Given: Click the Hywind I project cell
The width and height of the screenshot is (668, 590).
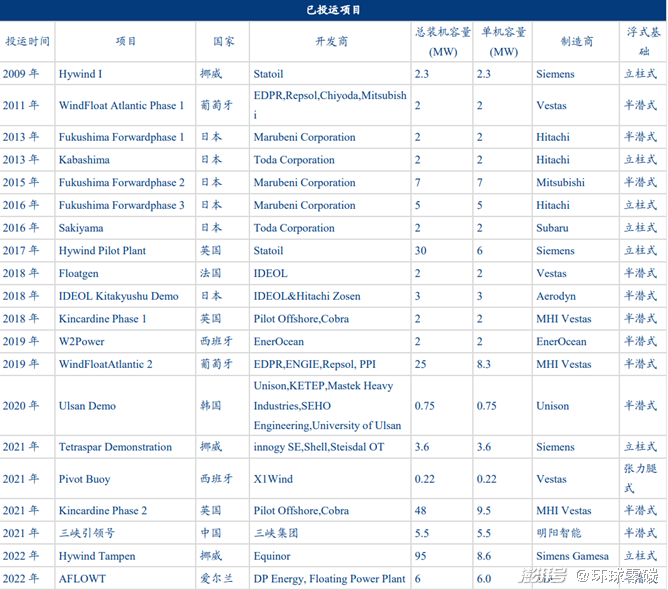Looking at the screenshot, I should click(80, 74).
